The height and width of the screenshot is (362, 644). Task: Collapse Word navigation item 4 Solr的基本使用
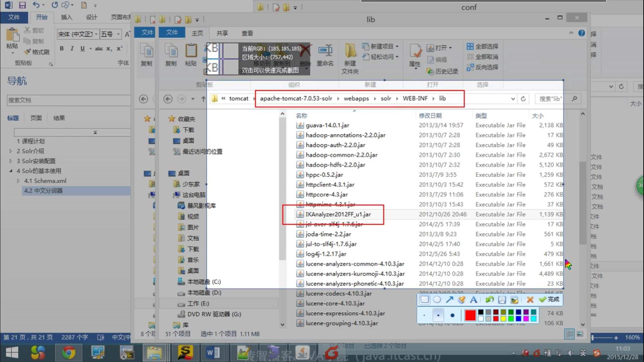coord(11,171)
